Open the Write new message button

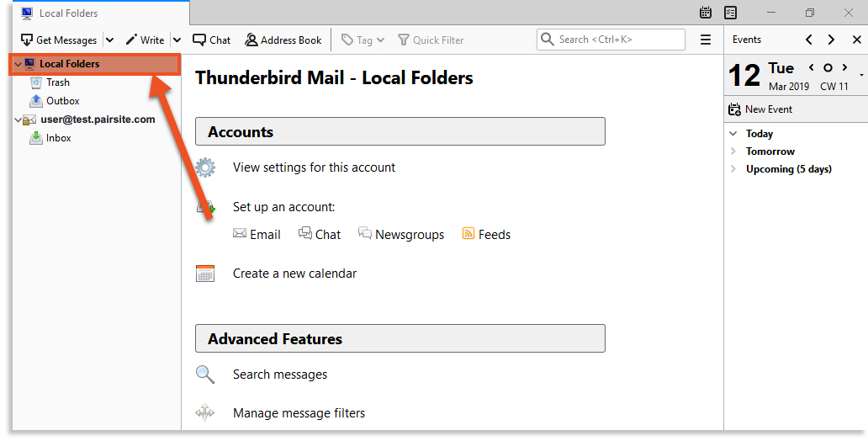(x=145, y=40)
